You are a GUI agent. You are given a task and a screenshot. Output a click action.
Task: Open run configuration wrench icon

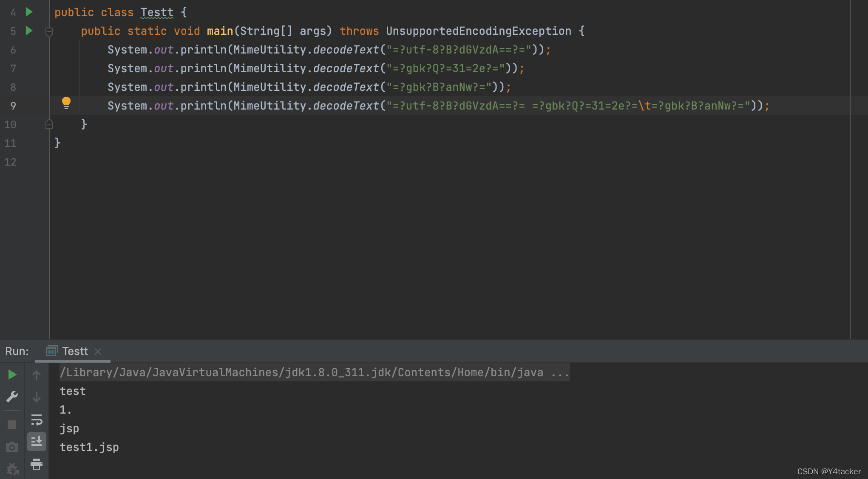(12, 397)
